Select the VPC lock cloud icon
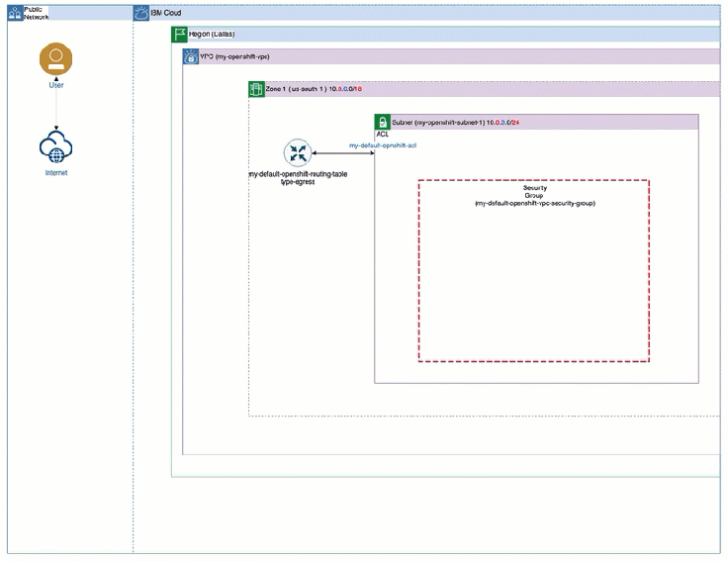The width and height of the screenshot is (728, 562). pos(191,56)
